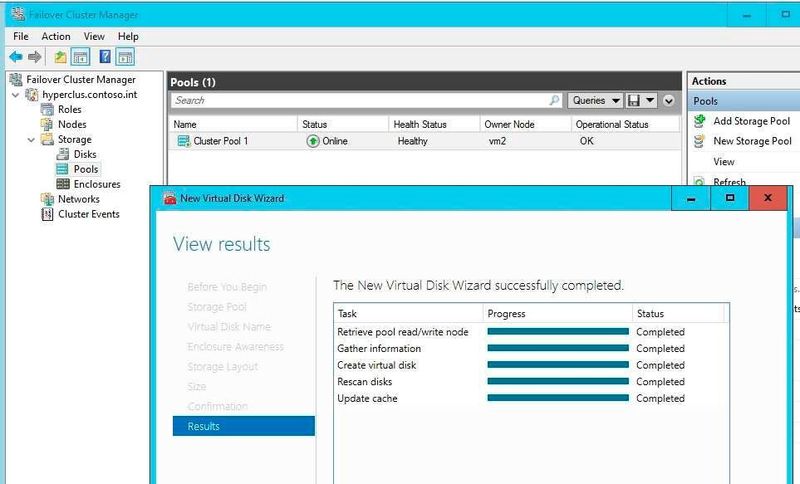Click the vm2 owner node cell
The image size is (800, 484).
click(497, 141)
